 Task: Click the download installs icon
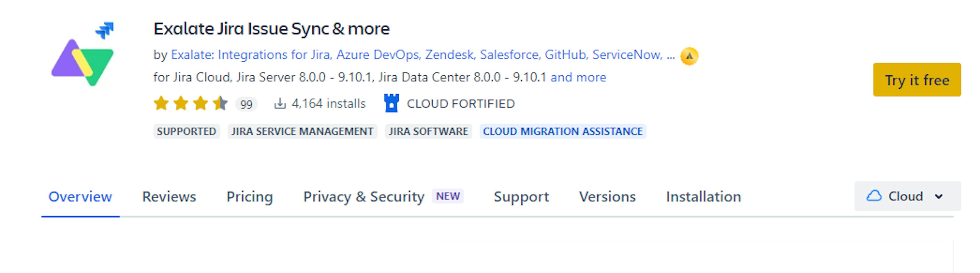(280, 103)
